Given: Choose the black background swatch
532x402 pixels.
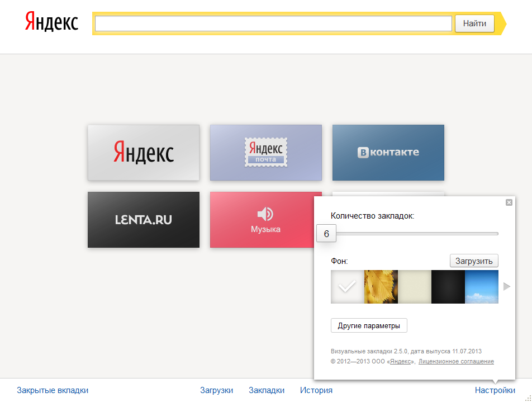Looking at the screenshot, I should click(448, 287).
